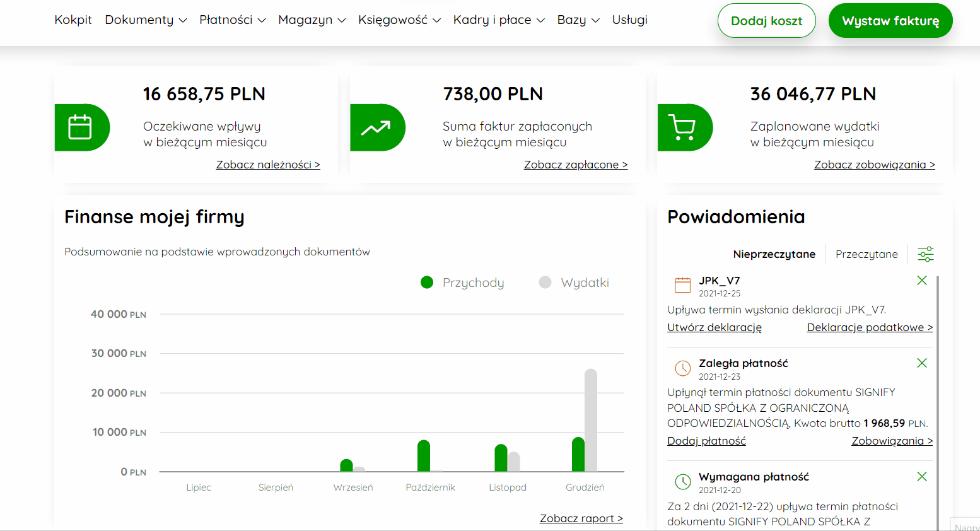Screen dimensions: 980x531
Task: Click the notifications panel scrollbar
Action: pyautogui.click(x=938, y=402)
